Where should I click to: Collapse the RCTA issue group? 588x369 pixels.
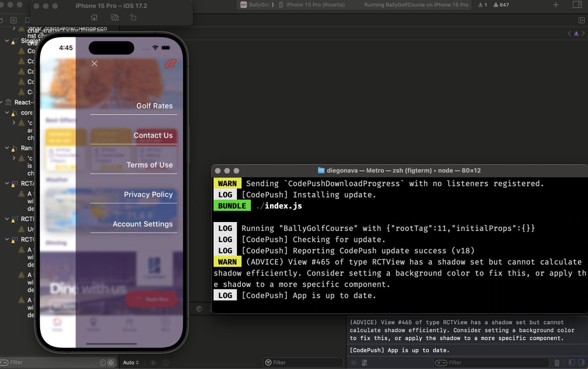(x=7, y=184)
